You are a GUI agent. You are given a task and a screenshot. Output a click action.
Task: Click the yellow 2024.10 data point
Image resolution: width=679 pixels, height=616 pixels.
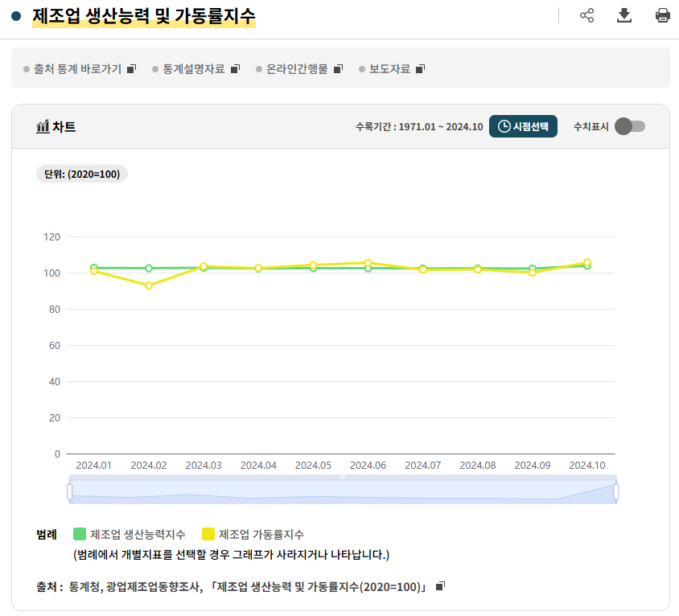(x=587, y=262)
